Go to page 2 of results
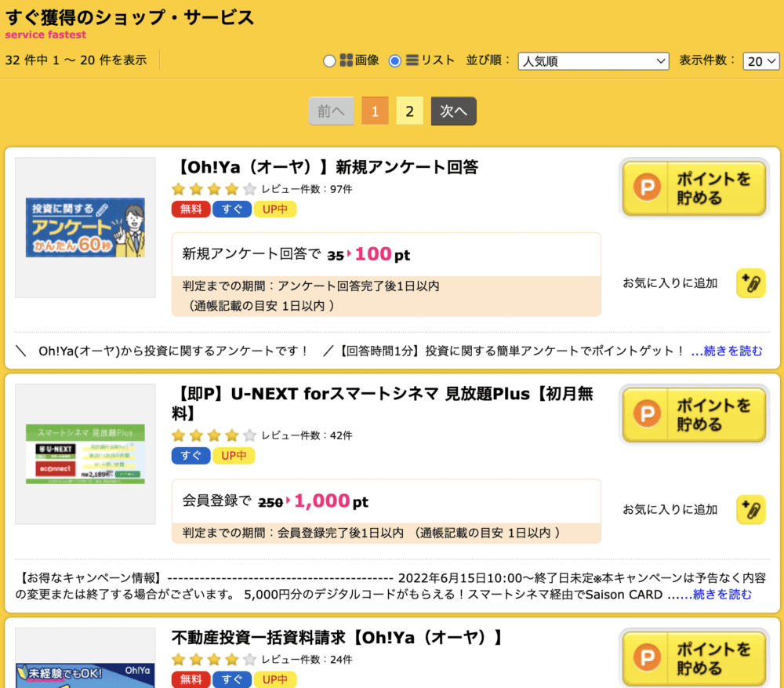This screenshot has height=688, width=784. click(x=409, y=111)
